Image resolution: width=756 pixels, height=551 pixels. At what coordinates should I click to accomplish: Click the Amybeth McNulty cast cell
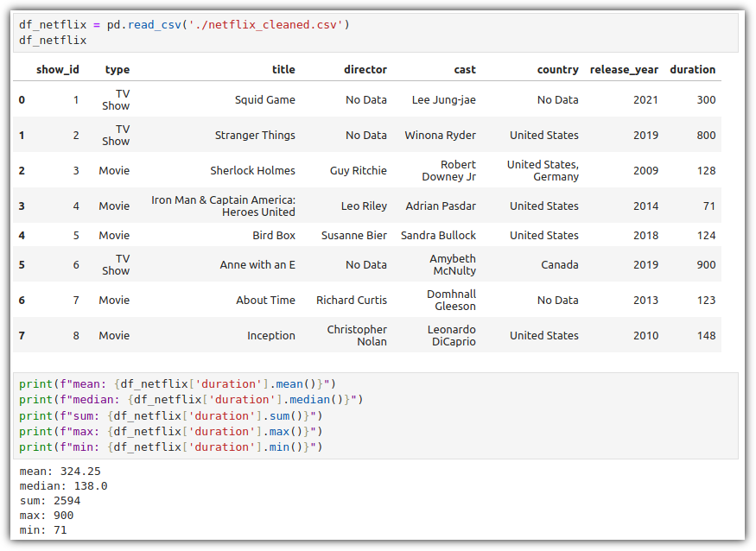click(452, 264)
